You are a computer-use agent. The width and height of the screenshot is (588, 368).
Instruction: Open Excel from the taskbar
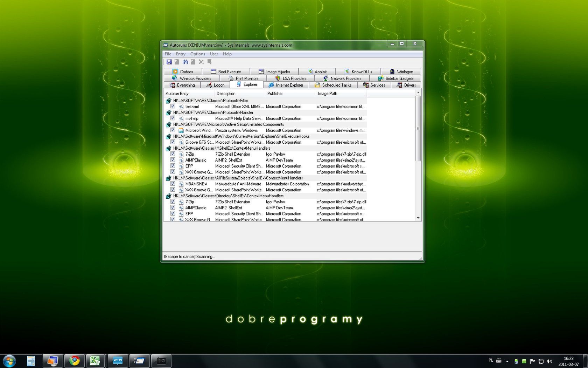pos(95,361)
